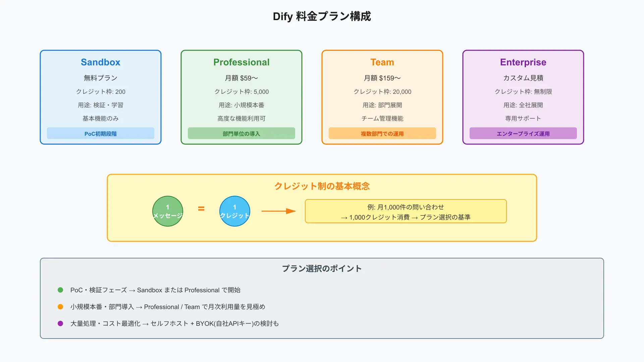
Task: Click the 'プラン選択のポイント' heading
Action: pos(322,268)
